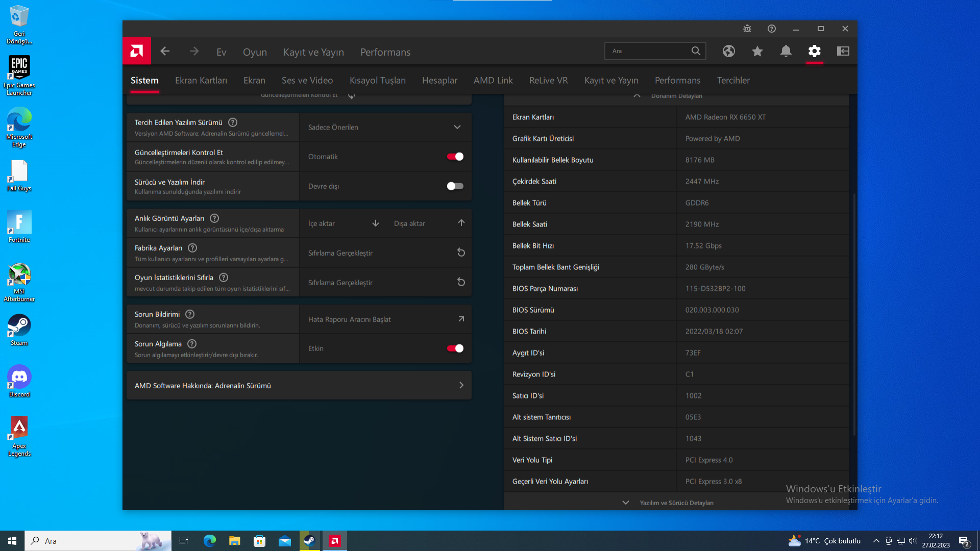The height and width of the screenshot is (551, 980).
Task: Open favorites star icon
Action: pos(757,51)
